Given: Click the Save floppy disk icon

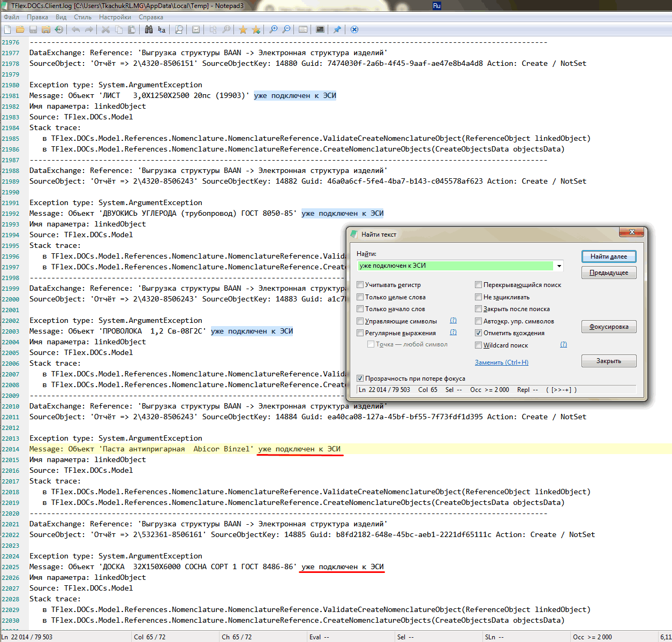Looking at the screenshot, I should [x=33, y=29].
